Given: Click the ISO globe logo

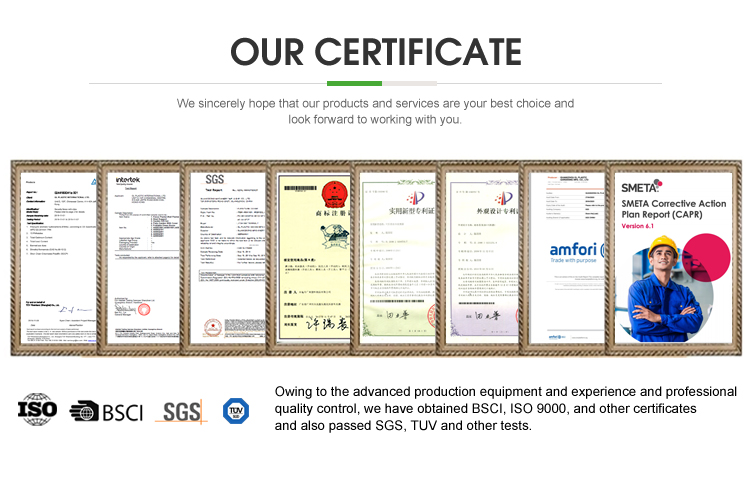Looking at the screenshot, I should click(x=38, y=410).
